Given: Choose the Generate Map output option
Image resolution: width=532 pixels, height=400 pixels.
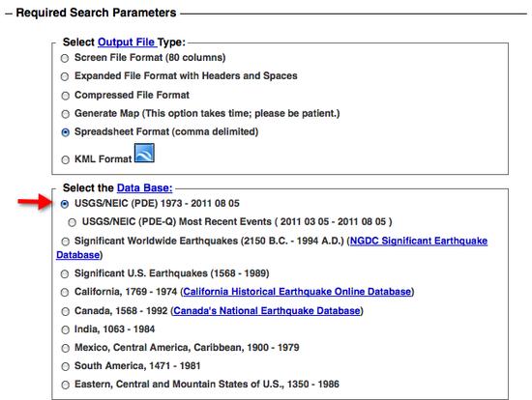Looking at the screenshot, I should pyautogui.click(x=65, y=114).
